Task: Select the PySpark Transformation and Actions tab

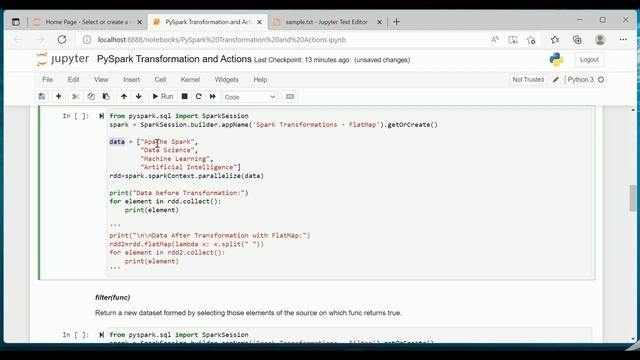Action: click(208, 22)
